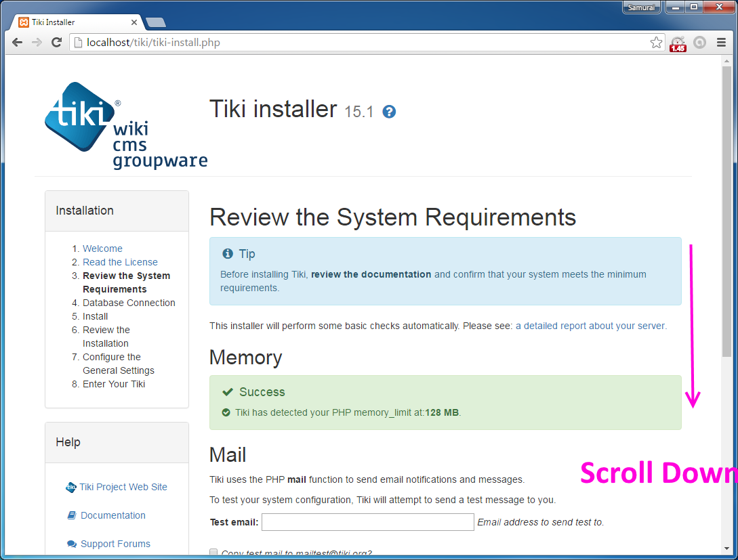Click 'Install' sidebar step
738x560 pixels.
[x=95, y=316]
